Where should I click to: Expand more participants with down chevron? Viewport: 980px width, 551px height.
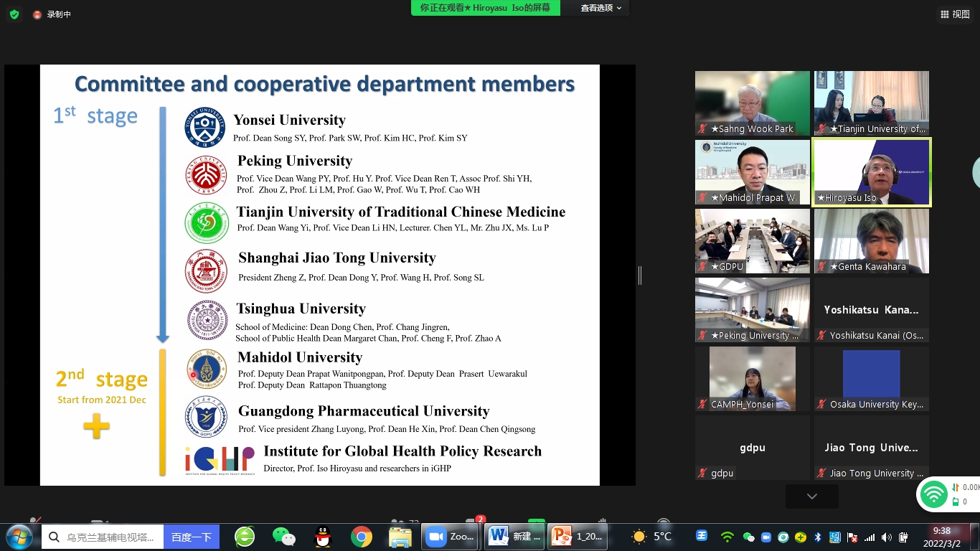coord(811,496)
